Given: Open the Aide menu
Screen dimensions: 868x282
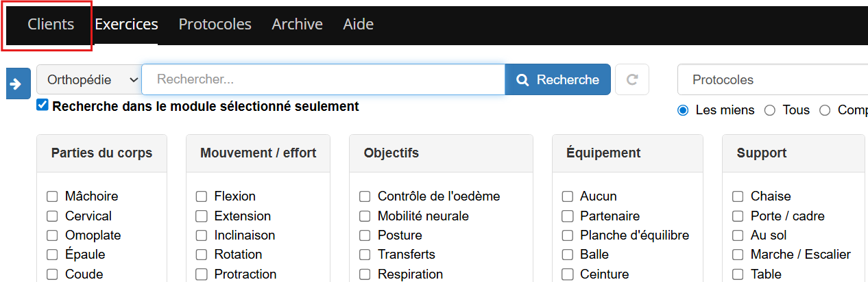Looking at the screenshot, I should (x=359, y=24).
